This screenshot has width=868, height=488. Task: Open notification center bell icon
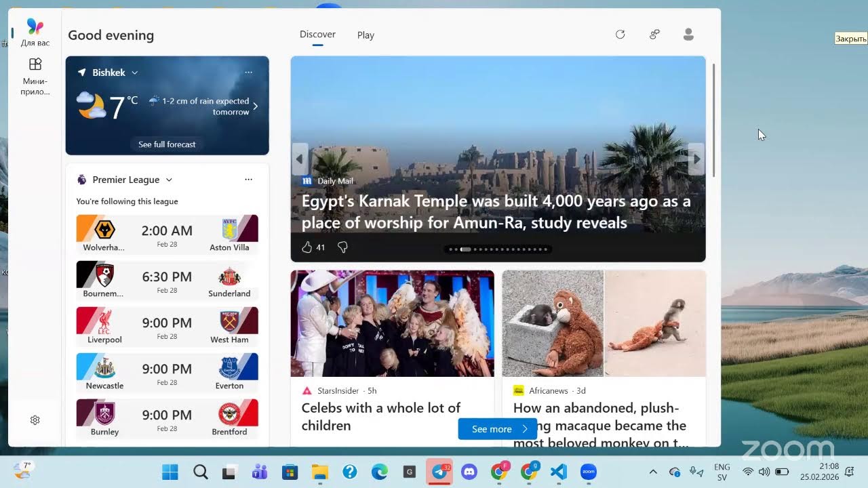[849, 472]
